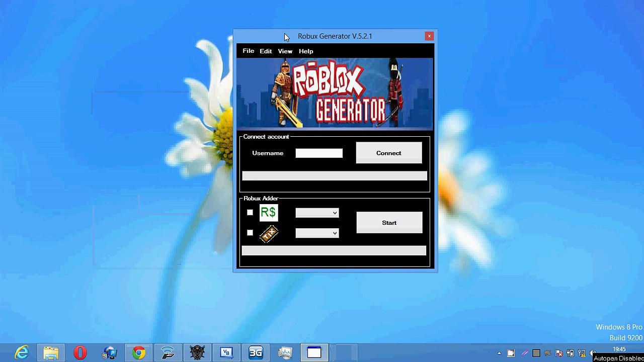This screenshot has height=362, width=644.
Task: Open the Help menu
Action: pos(306,51)
